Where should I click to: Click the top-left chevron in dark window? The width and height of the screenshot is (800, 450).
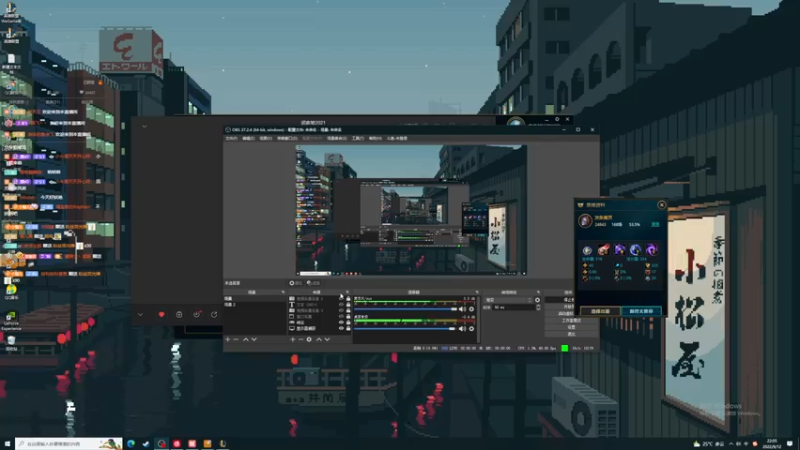point(144,126)
